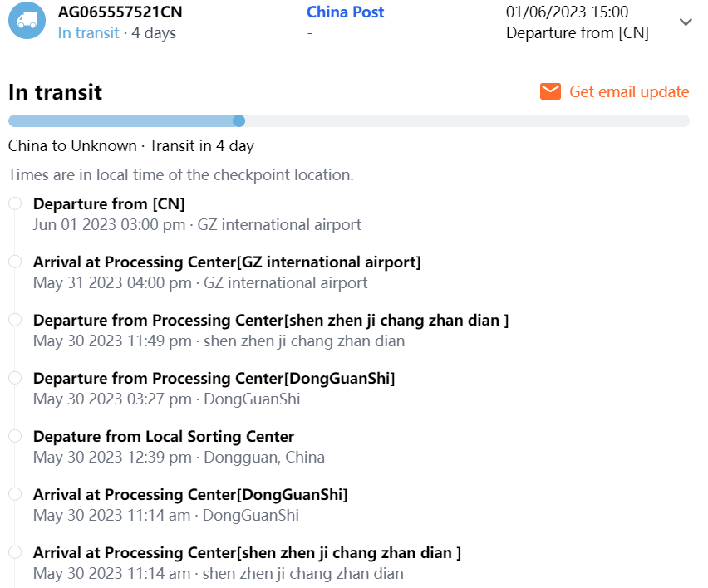This screenshot has width=708, height=588.
Task: Collapse tracking details with the chevron arrow
Action: pos(686,22)
